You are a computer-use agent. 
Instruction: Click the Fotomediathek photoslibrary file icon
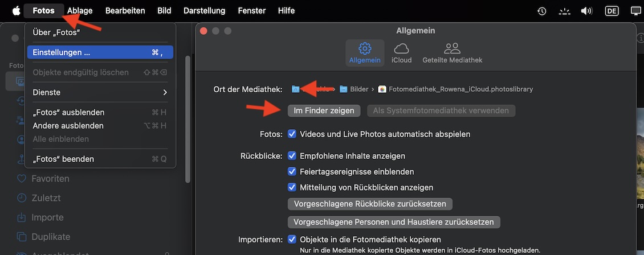pos(382,89)
